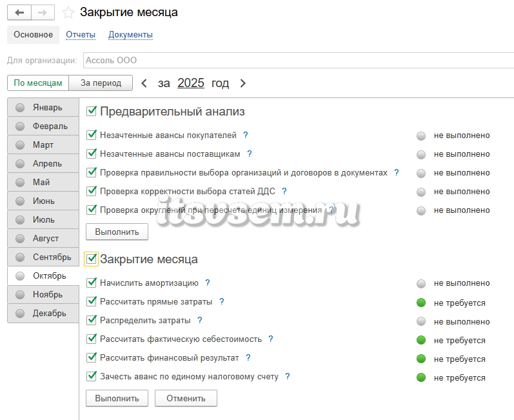Open help for Рассчитать финансовый результат
The height and width of the screenshot is (420, 514).
(x=248, y=357)
